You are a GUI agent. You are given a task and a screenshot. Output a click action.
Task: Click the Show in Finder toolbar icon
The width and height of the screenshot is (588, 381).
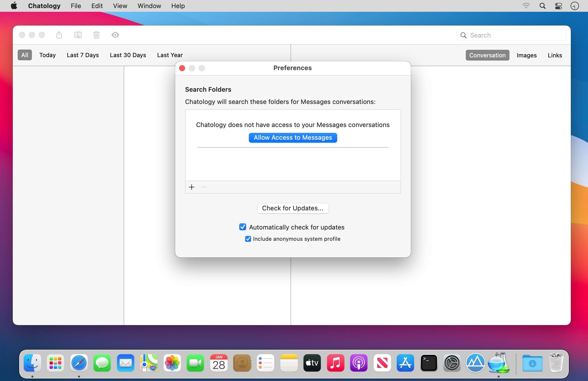78,35
